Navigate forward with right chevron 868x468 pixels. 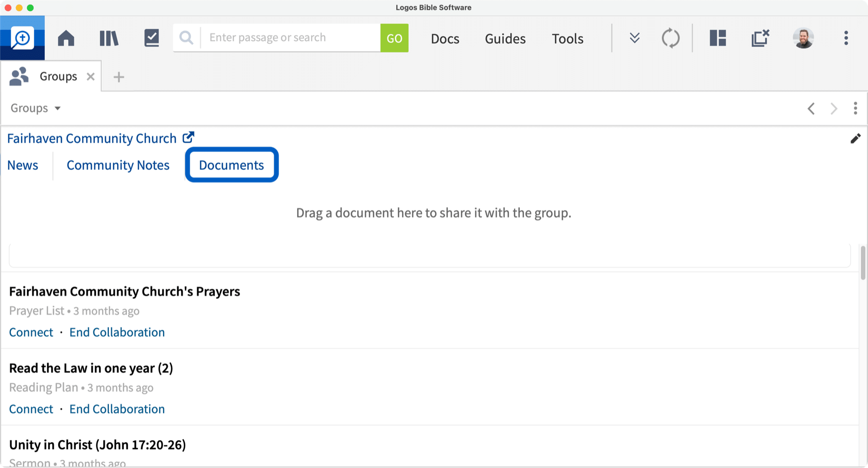(834, 108)
